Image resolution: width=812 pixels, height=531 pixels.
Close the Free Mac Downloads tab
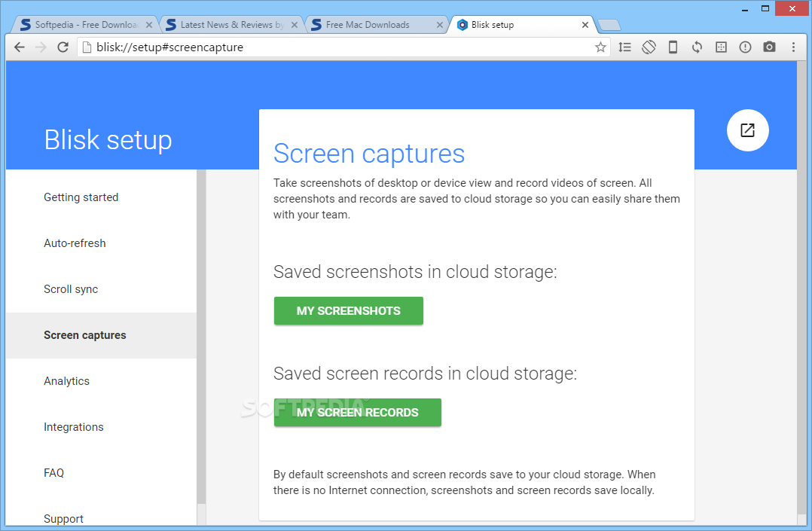pyautogui.click(x=440, y=25)
